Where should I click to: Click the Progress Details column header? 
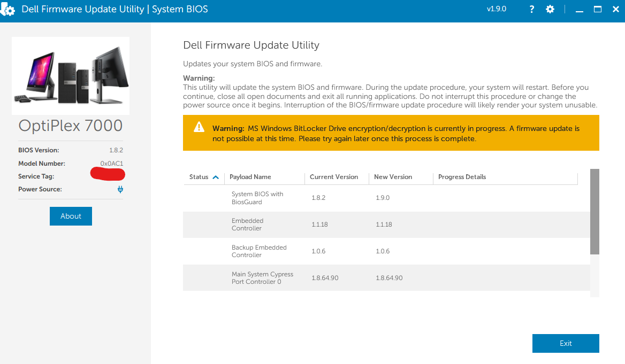[462, 177]
